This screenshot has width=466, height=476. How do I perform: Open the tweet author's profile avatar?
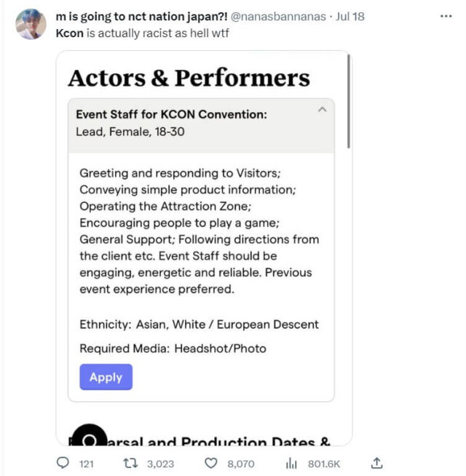click(x=31, y=24)
